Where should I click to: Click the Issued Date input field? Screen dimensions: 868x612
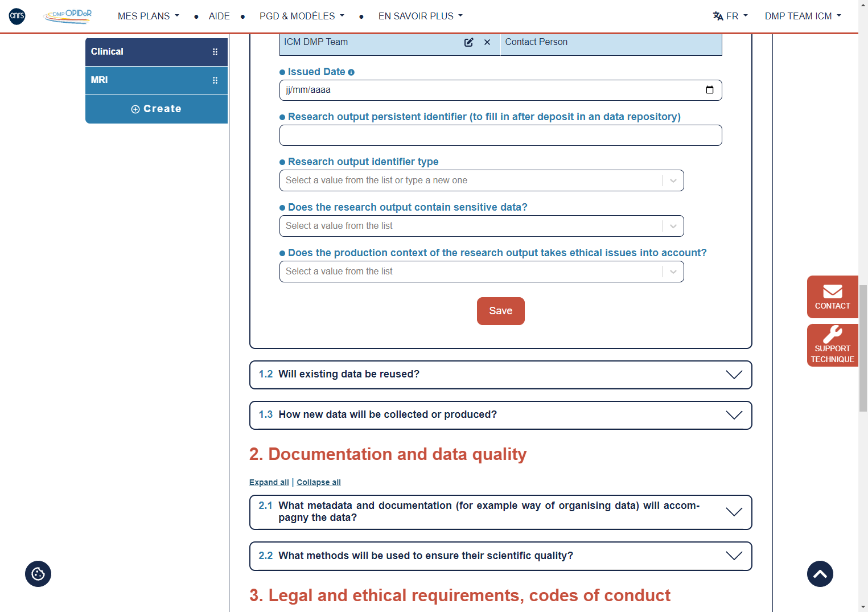[500, 90]
